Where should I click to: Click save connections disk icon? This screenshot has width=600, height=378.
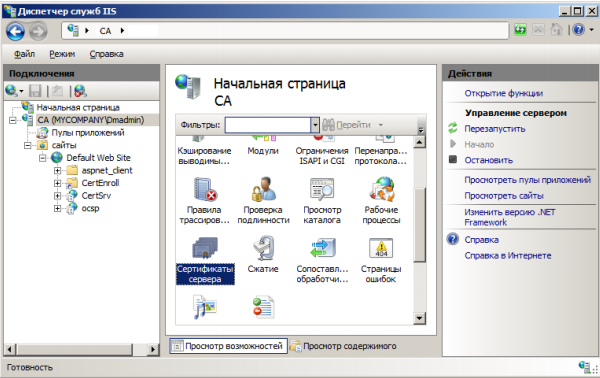pos(35,91)
